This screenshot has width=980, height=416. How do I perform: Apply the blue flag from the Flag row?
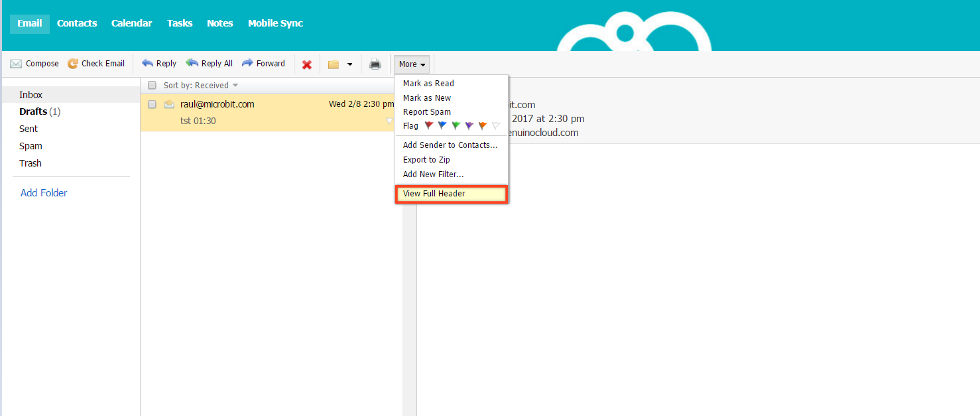click(442, 125)
